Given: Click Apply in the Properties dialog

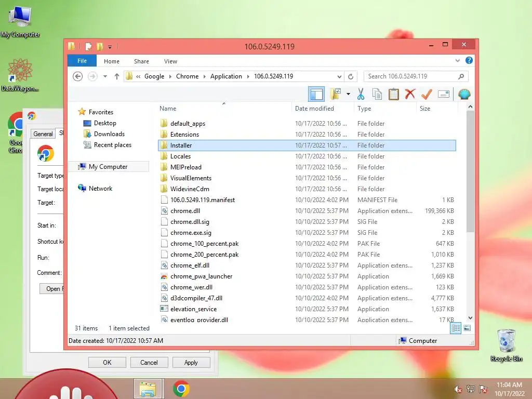Looking at the screenshot, I should [x=191, y=362].
